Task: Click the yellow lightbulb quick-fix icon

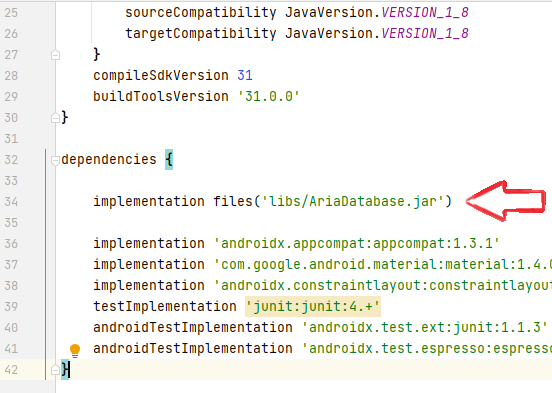Action: click(x=75, y=350)
